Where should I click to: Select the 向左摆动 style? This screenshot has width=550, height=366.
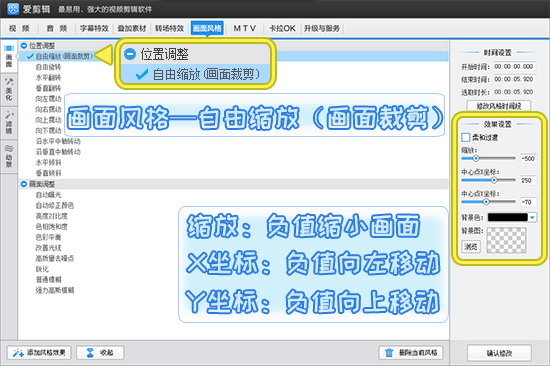(48, 99)
